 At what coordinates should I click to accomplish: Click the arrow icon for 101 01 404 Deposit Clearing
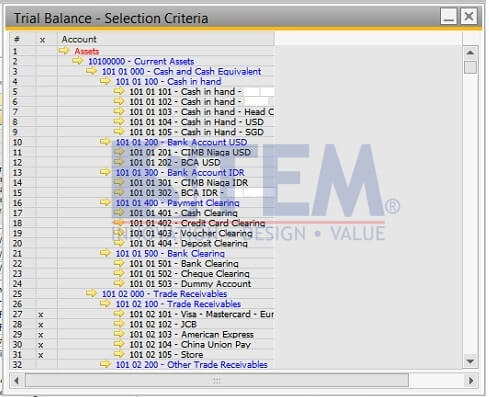pyautogui.click(x=119, y=243)
